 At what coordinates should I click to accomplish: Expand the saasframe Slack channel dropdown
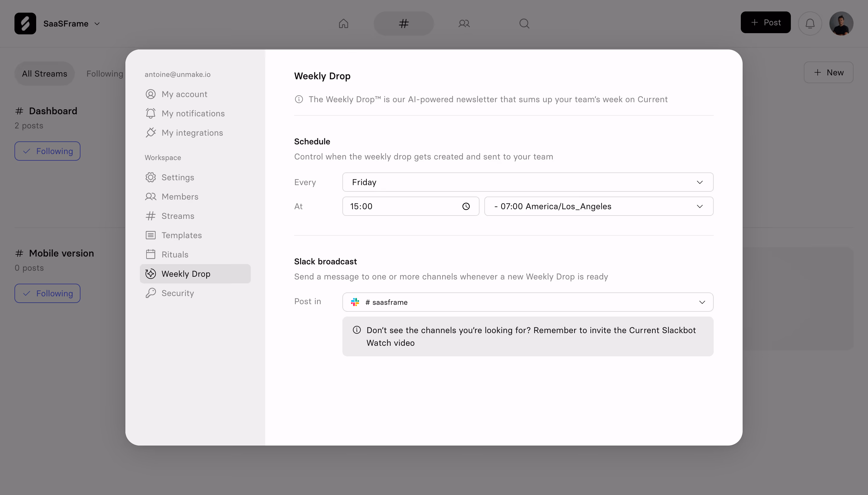pyautogui.click(x=527, y=302)
